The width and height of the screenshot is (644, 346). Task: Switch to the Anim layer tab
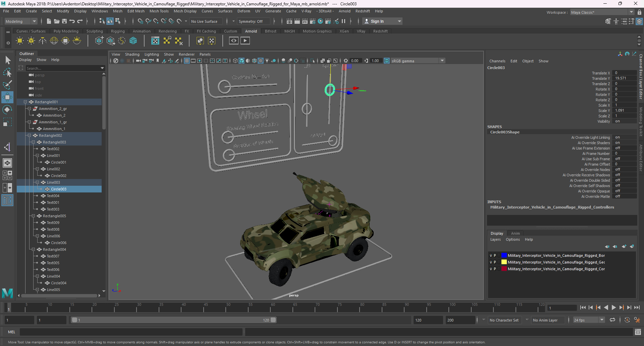click(x=516, y=233)
